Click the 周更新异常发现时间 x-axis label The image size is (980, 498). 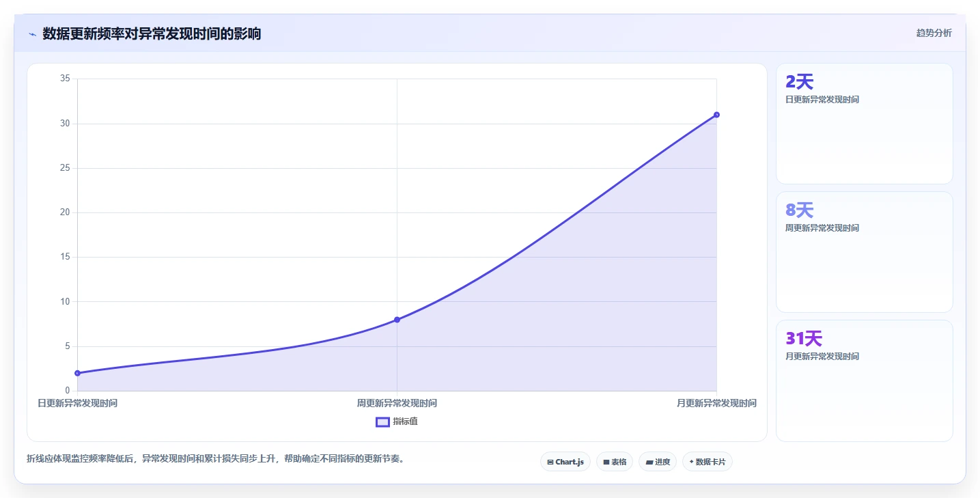point(397,403)
